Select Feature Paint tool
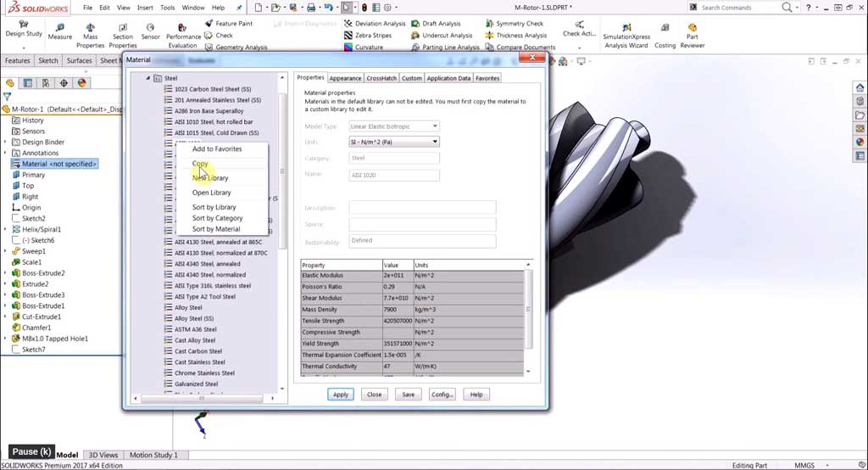Viewport: 868px width, 470px height. point(228,23)
